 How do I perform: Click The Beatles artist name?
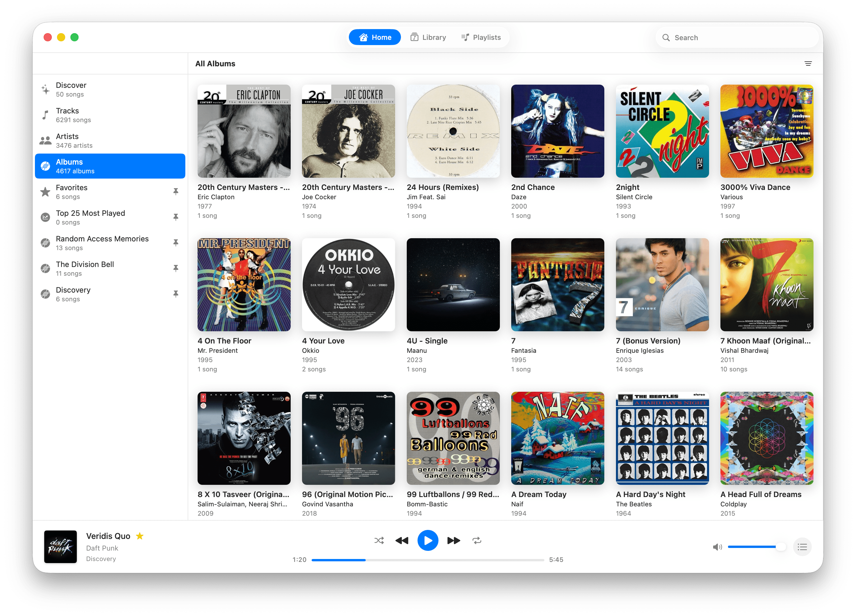[634, 504]
